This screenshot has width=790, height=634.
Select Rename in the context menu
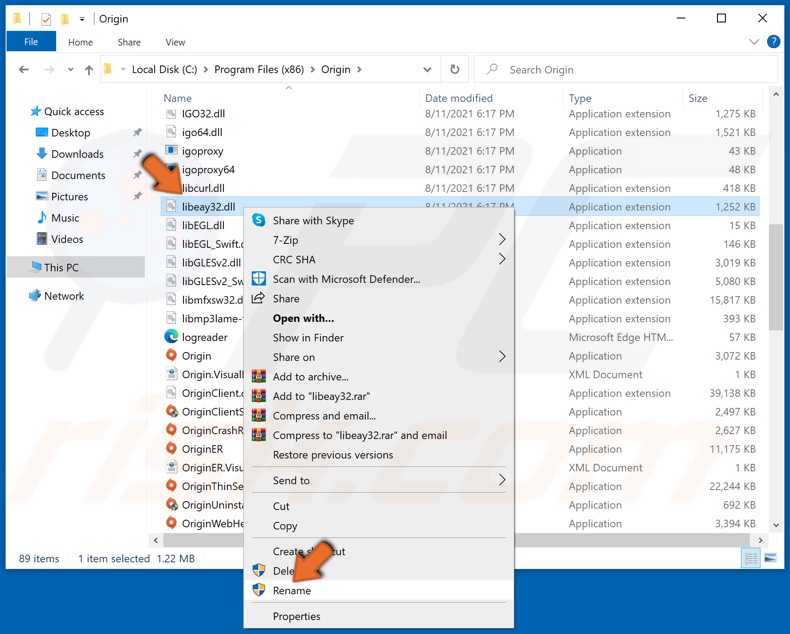[378, 590]
